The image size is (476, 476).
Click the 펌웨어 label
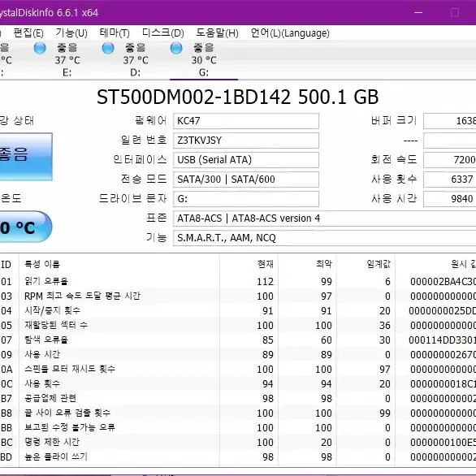click(151, 120)
